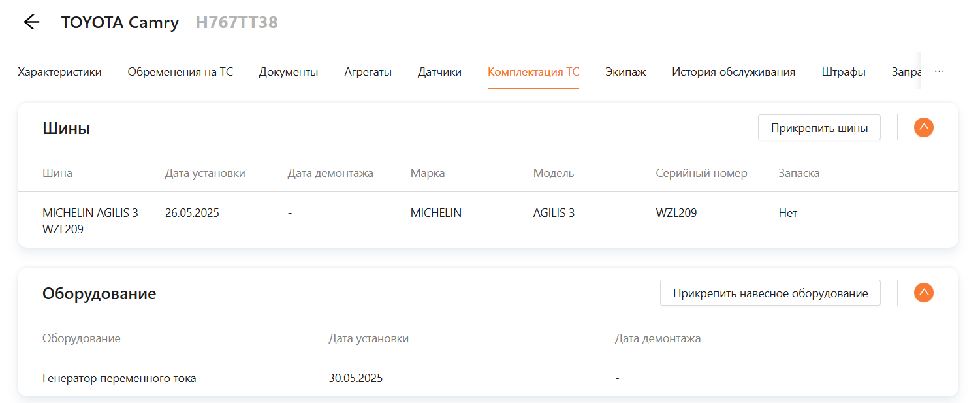Switch to the Характеристики tab

pyautogui.click(x=59, y=72)
